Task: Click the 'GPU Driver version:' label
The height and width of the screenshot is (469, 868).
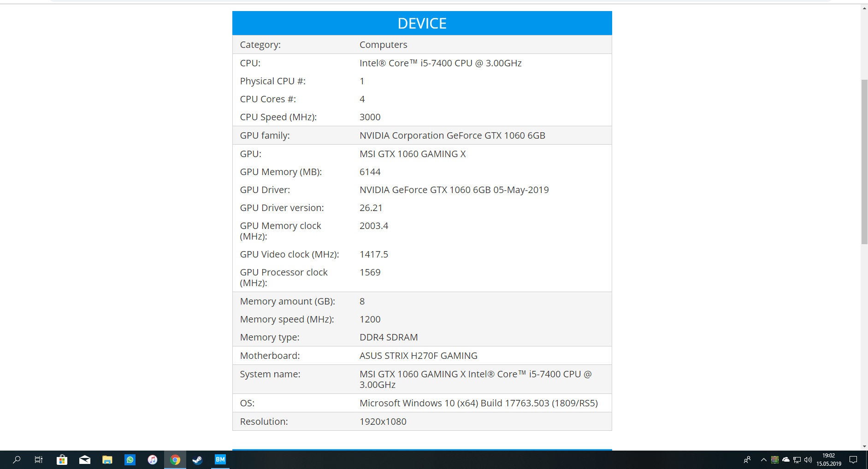Action: click(x=282, y=208)
